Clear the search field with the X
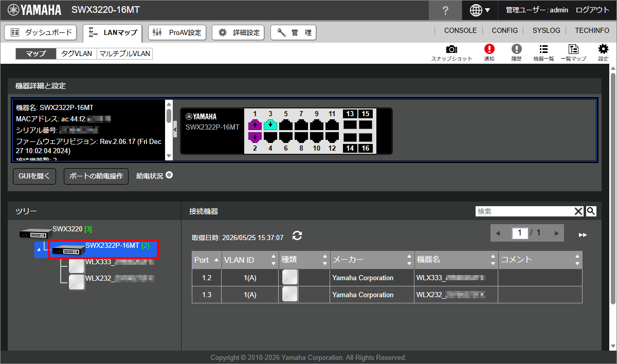 pos(579,211)
